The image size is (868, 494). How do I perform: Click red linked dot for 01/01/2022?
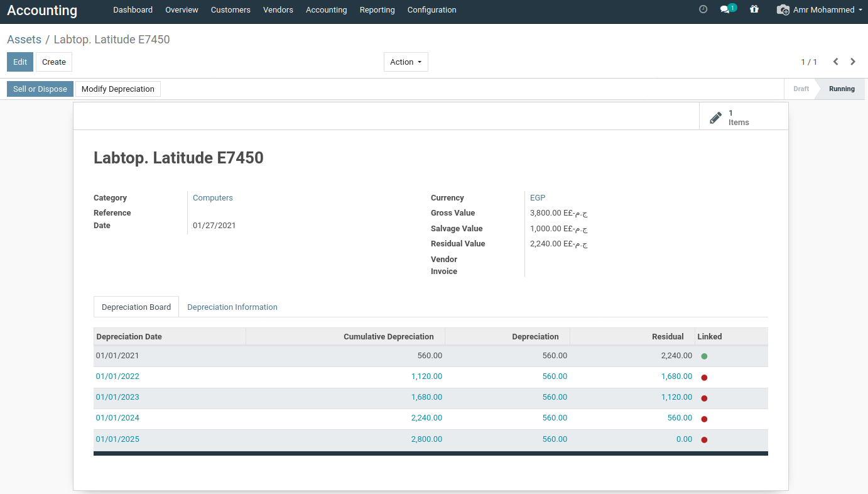click(x=704, y=378)
